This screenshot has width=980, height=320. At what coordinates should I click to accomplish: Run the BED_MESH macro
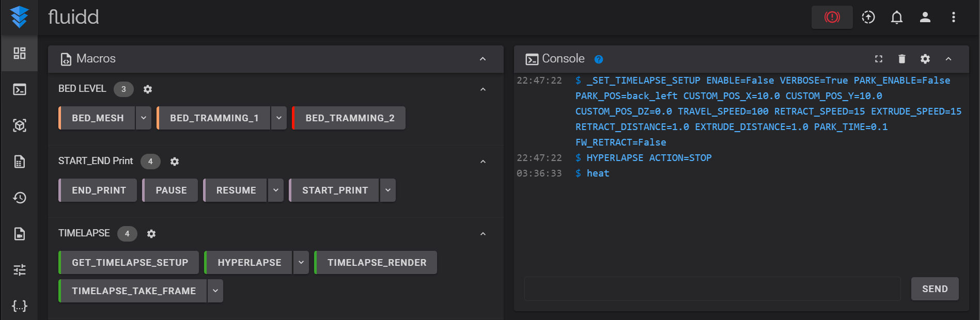[x=97, y=118]
